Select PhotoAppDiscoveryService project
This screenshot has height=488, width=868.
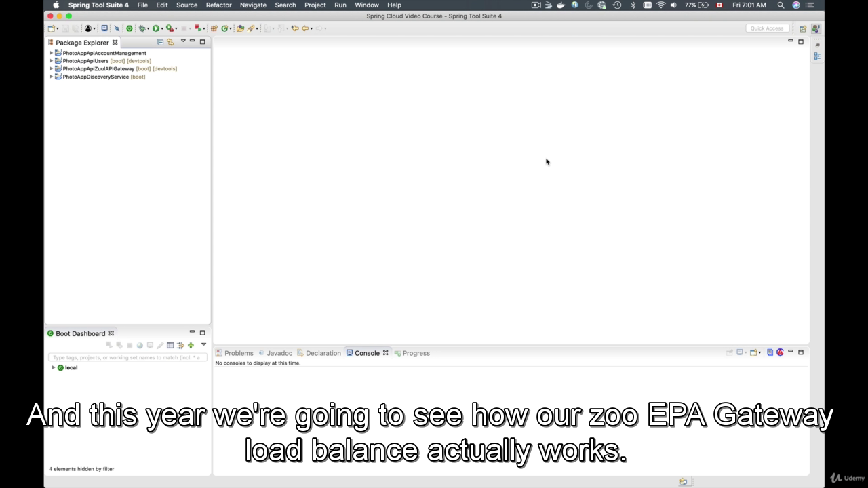(x=96, y=77)
